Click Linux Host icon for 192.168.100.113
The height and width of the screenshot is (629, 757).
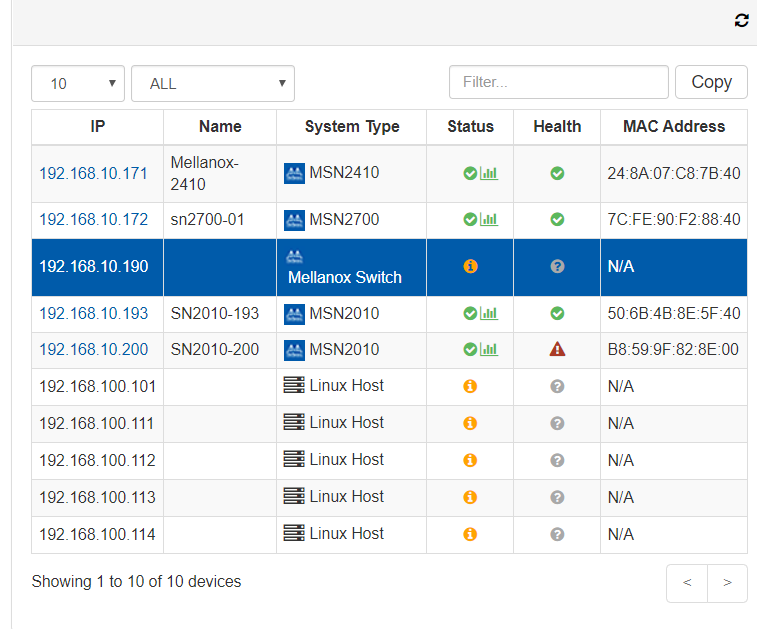coord(294,496)
